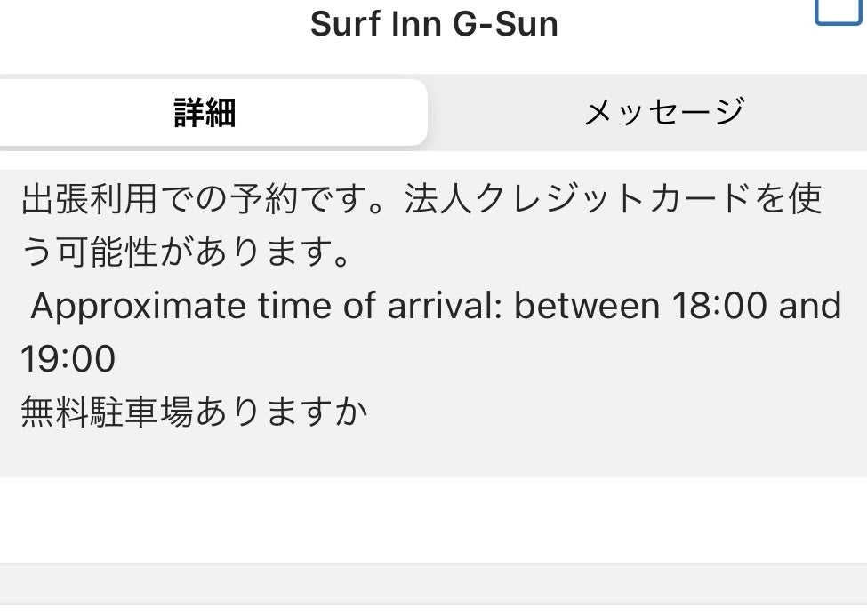The width and height of the screenshot is (867, 616).
Task: Switch to the メッセージ tab
Action: (663, 113)
